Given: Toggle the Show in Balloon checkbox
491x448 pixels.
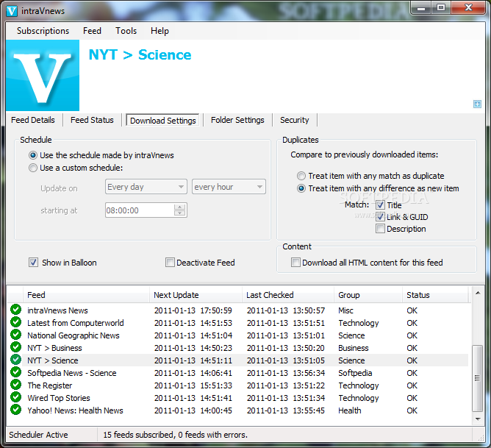Looking at the screenshot, I should [33, 262].
